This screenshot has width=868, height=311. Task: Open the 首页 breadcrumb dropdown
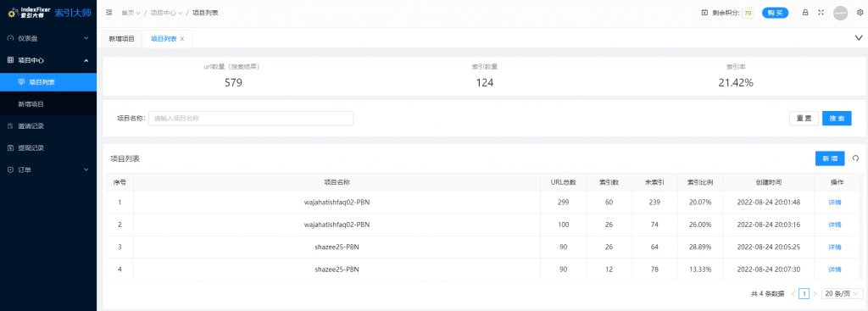131,13
